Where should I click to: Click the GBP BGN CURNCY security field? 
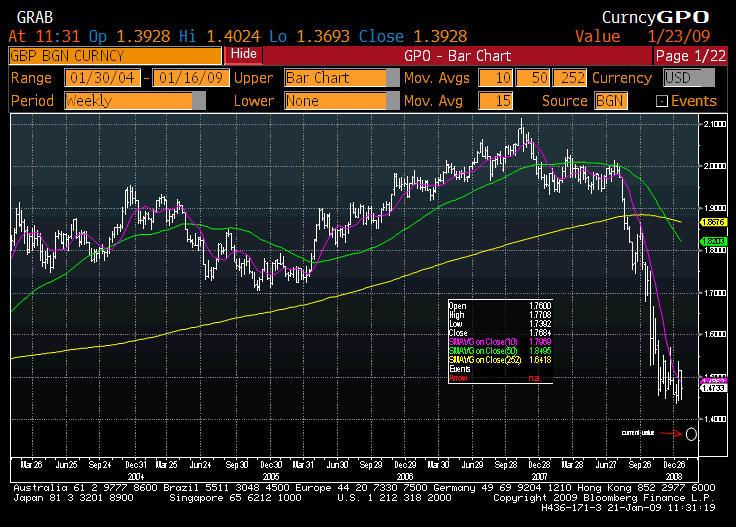click(x=115, y=56)
